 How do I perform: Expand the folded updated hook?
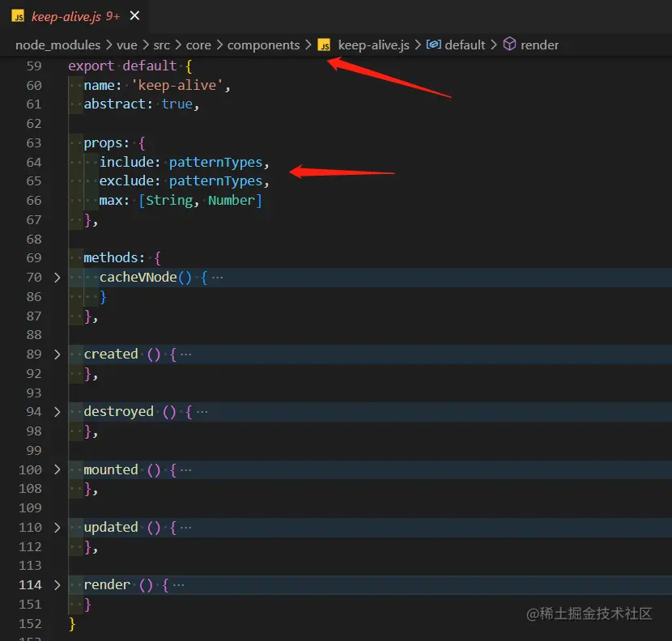[x=57, y=528]
